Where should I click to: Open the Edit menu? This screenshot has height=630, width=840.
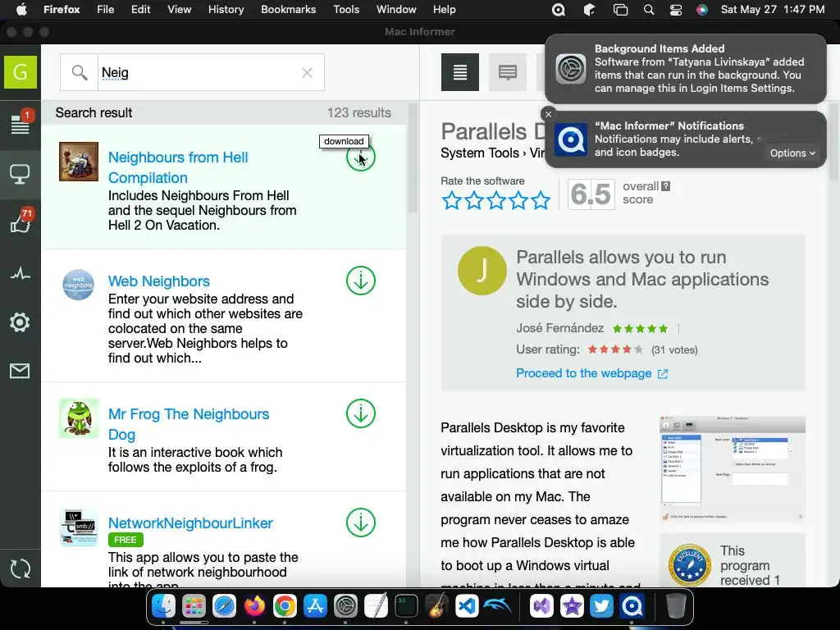coord(141,10)
